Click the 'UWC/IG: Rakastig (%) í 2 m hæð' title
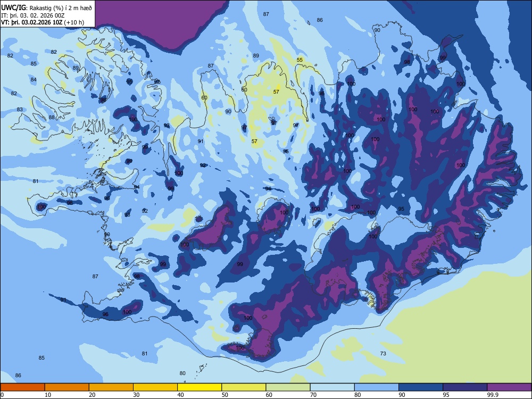The width and height of the screenshot is (532, 399). click(46, 7)
